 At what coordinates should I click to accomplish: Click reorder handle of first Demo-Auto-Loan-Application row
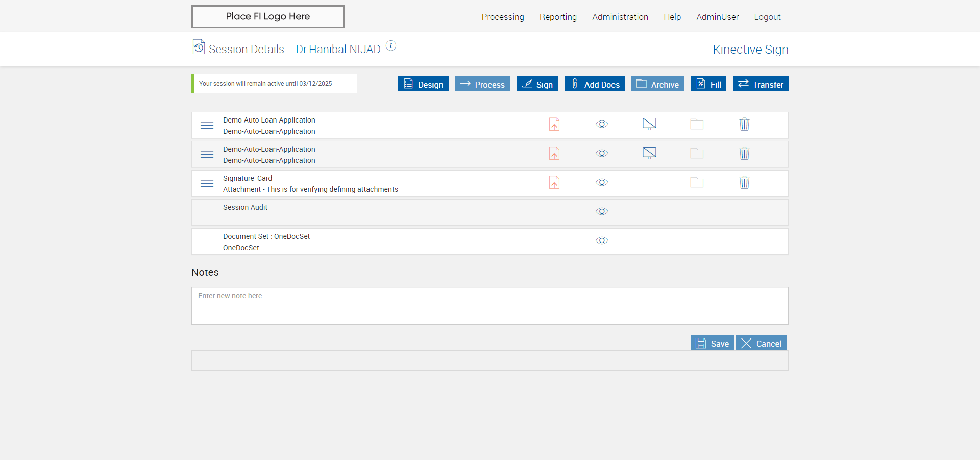pos(207,125)
